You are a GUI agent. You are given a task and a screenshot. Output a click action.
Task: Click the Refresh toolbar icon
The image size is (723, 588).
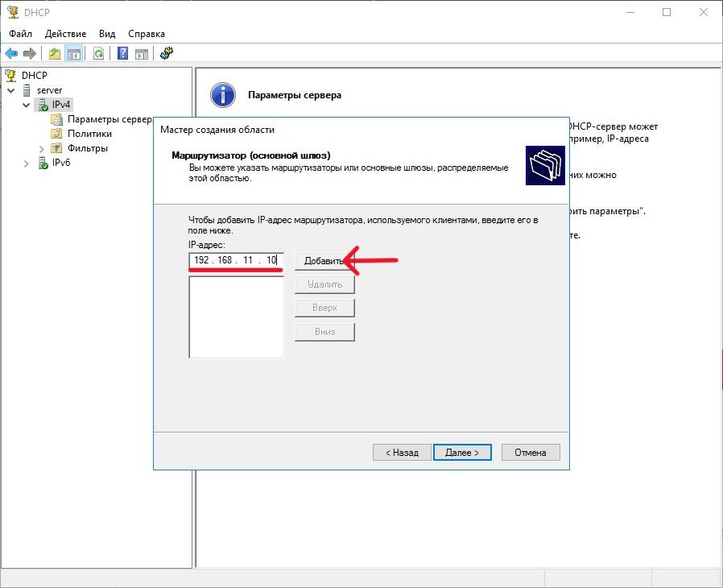click(x=98, y=53)
